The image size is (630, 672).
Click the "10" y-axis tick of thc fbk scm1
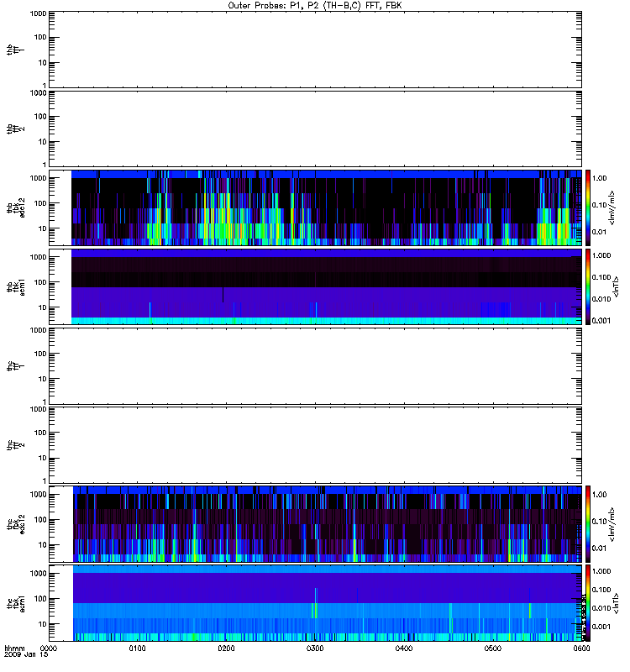click(x=43, y=624)
